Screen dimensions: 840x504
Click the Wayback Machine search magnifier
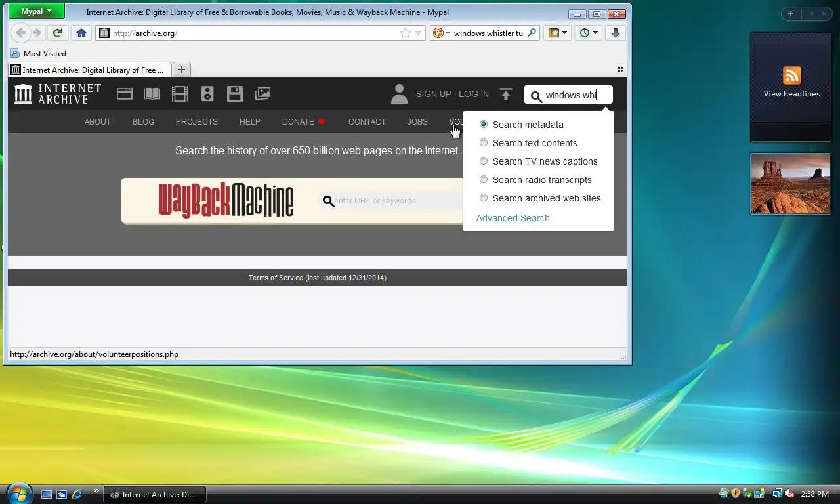pos(329,201)
